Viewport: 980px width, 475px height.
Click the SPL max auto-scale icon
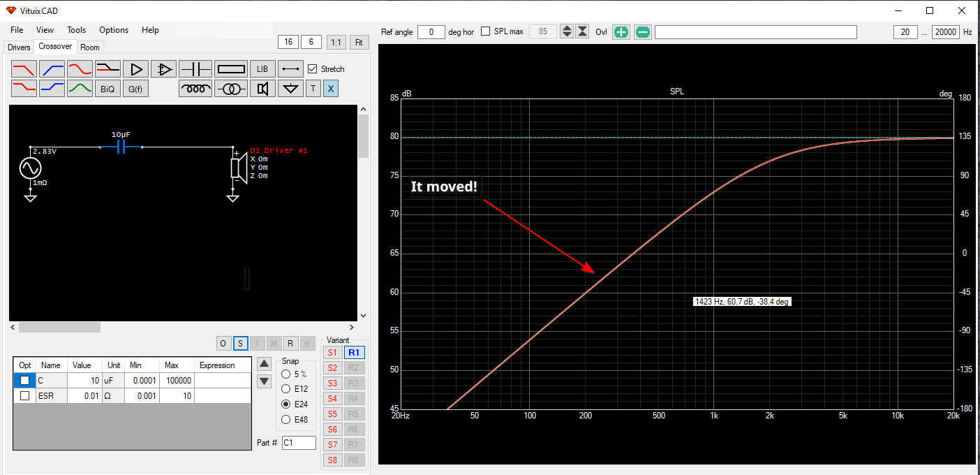(x=584, y=32)
